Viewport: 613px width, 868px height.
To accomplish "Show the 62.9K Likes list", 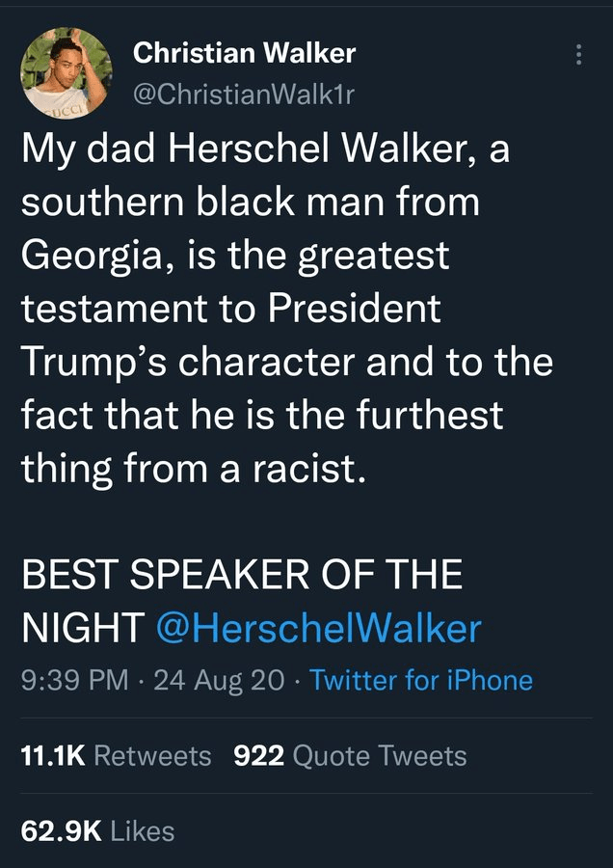I will coord(97,830).
